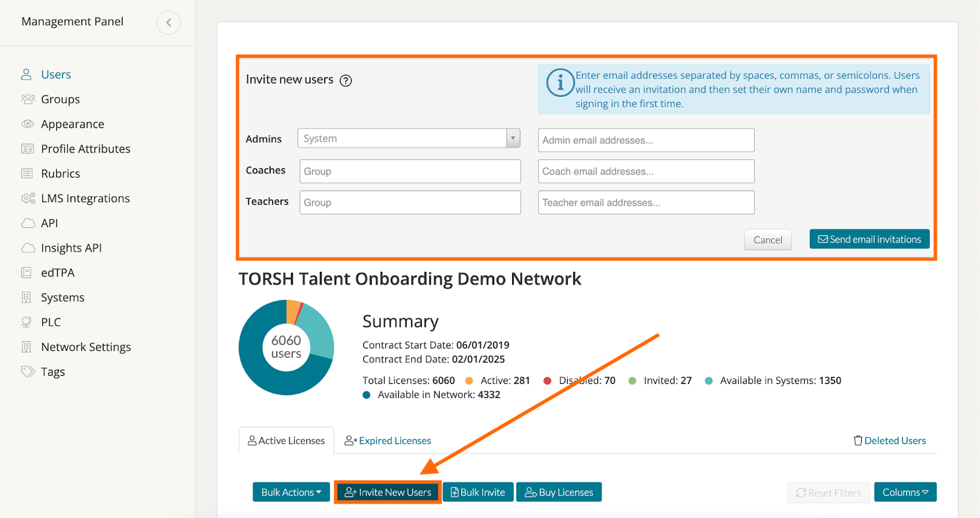This screenshot has height=518, width=980.
Task: Select the Active Licenses tab
Action: pyautogui.click(x=286, y=441)
